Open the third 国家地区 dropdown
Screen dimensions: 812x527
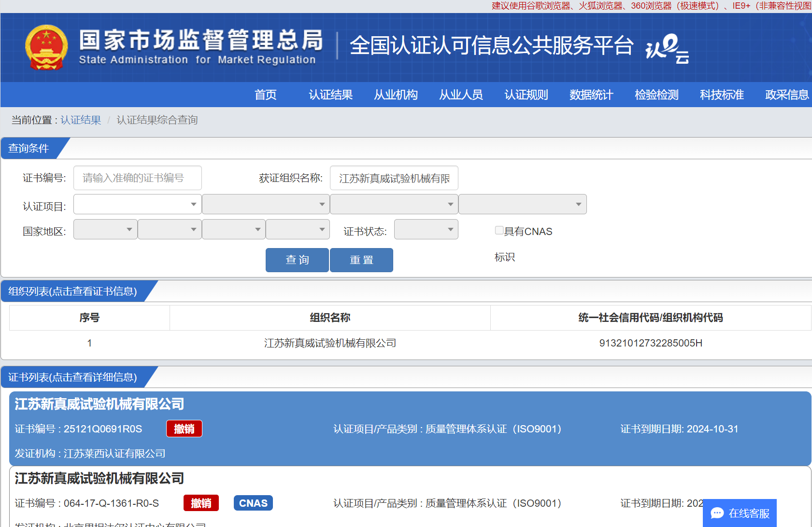(234, 229)
